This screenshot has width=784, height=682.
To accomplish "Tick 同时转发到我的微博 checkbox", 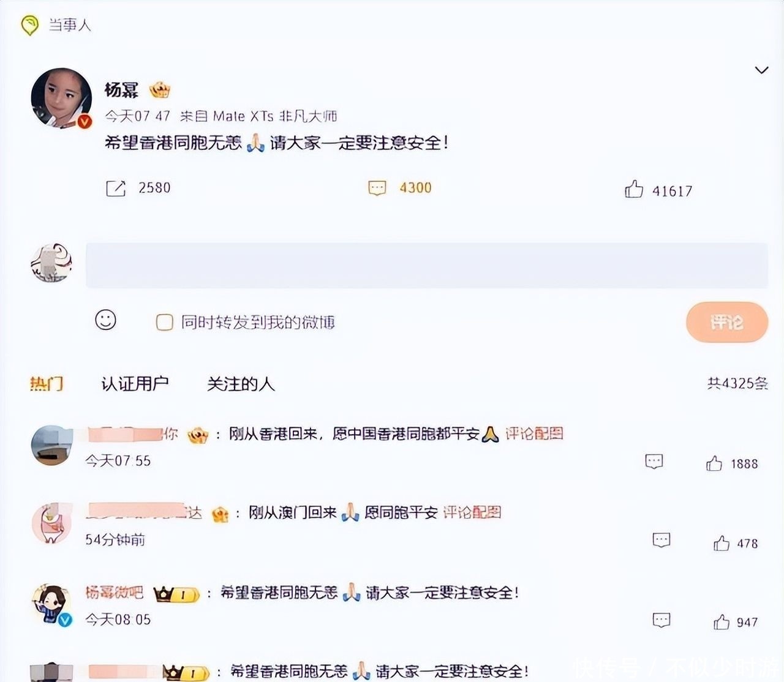I will pyautogui.click(x=165, y=322).
